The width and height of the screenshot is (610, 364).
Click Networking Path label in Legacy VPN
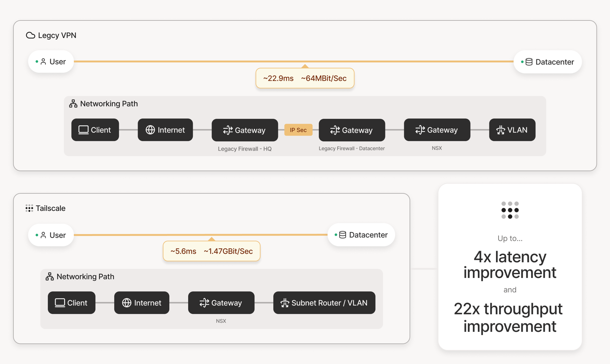click(109, 104)
